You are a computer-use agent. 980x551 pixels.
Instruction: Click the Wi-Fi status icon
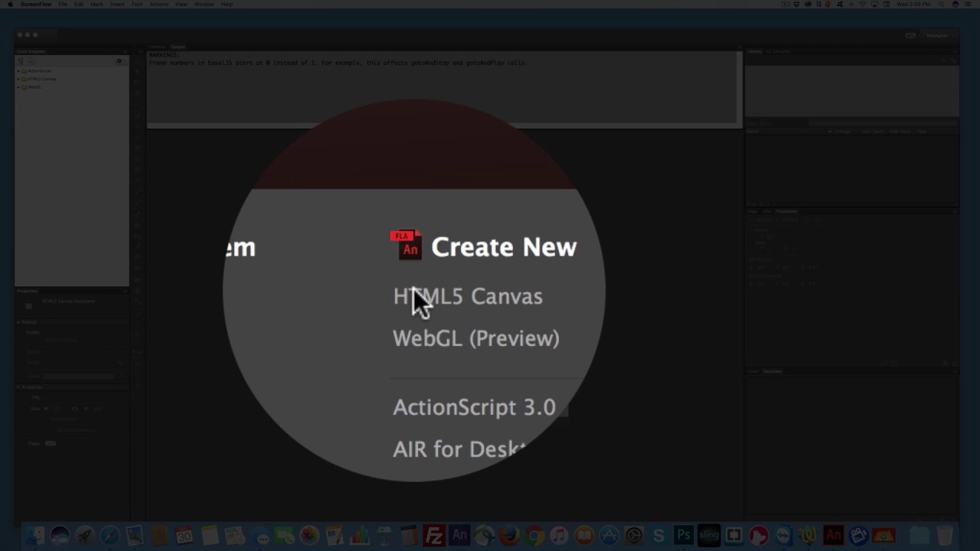(x=863, y=4)
